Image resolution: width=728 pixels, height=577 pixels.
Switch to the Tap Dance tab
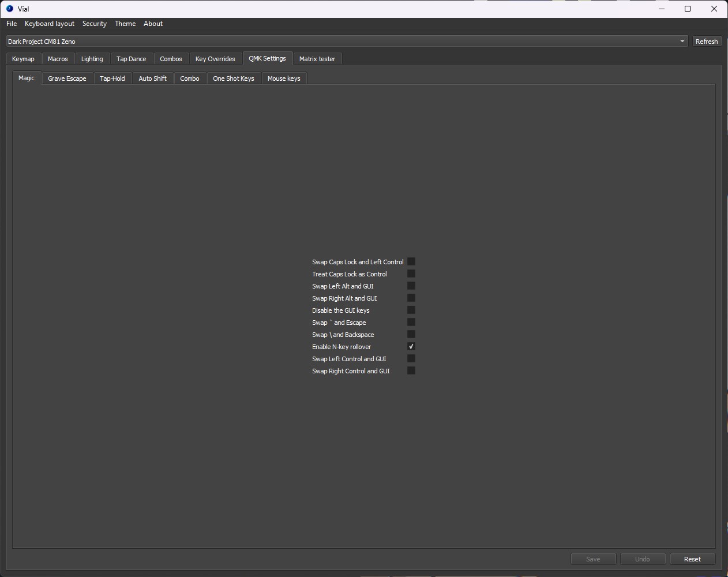point(132,59)
